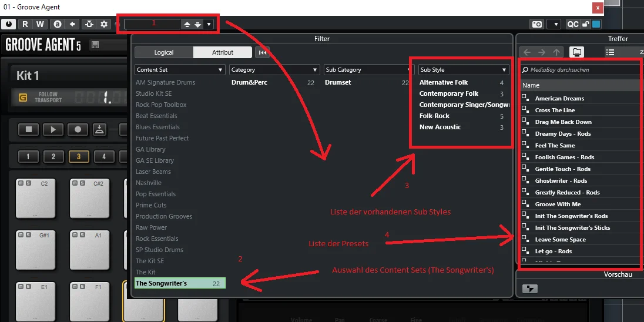Viewport: 644px width, 322px height.
Task: Load next preset with down arrow
Action: point(197,24)
